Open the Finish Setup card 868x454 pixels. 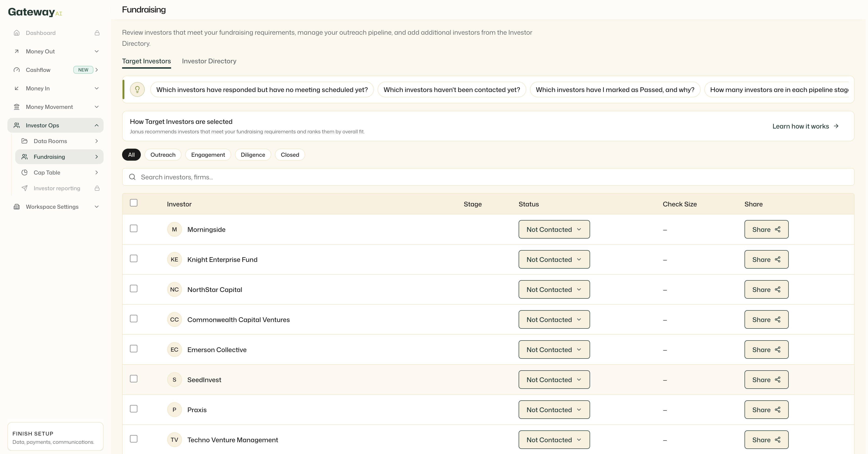(55, 436)
